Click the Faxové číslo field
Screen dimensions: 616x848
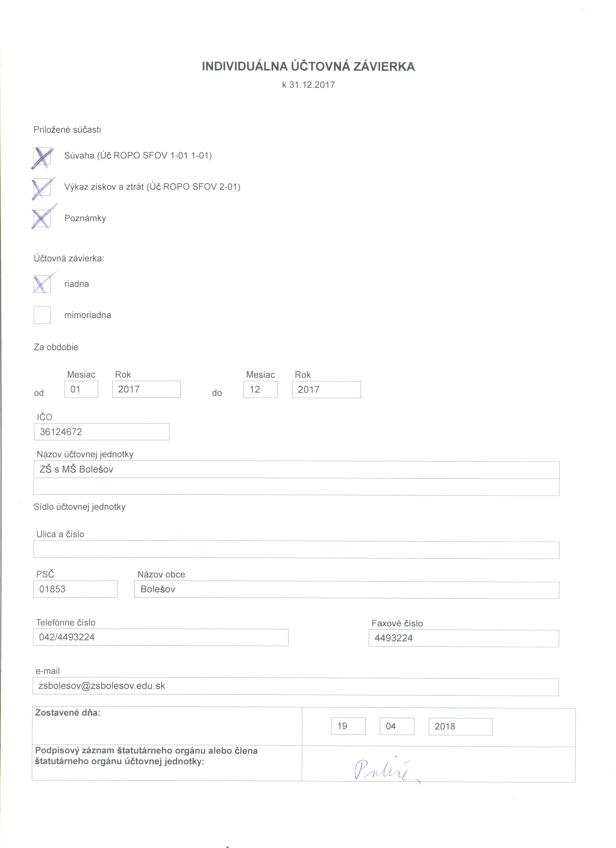pyautogui.click(x=464, y=638)
